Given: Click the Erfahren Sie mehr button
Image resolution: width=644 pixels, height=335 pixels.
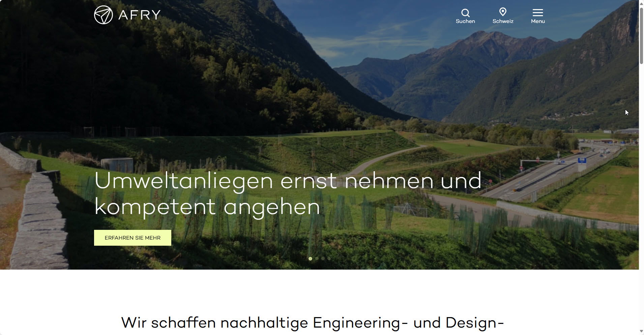Looking at the screenshot, I should 133,238.
